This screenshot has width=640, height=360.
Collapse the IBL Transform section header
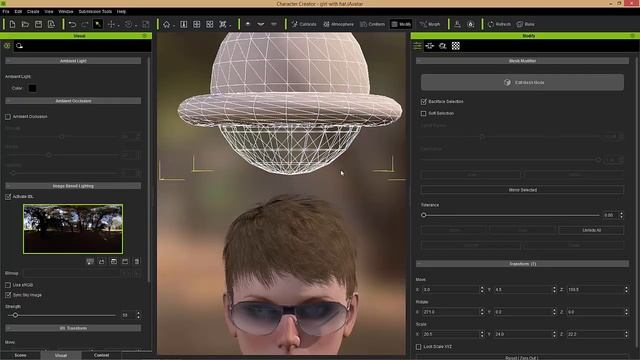[73, 328]
